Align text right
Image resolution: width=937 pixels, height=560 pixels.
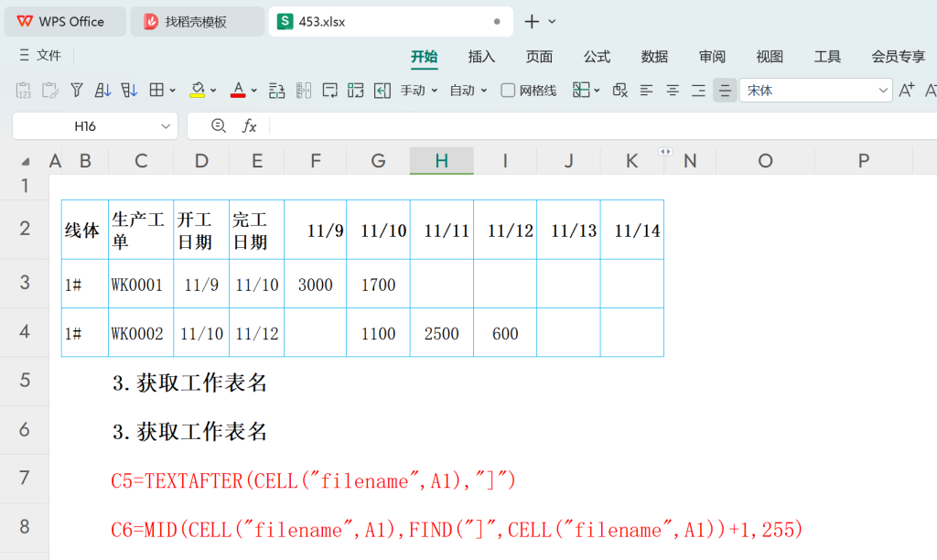[698, 91]
